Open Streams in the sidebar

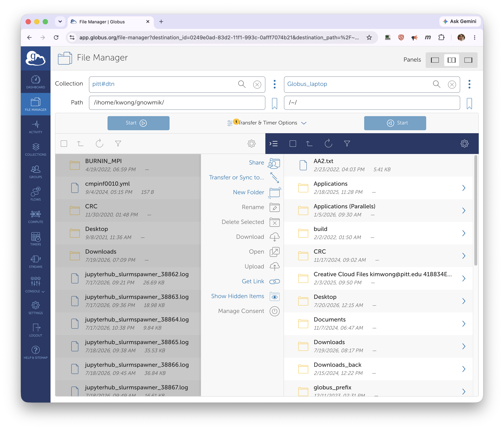pyautogui.click(x=35, y=262)
